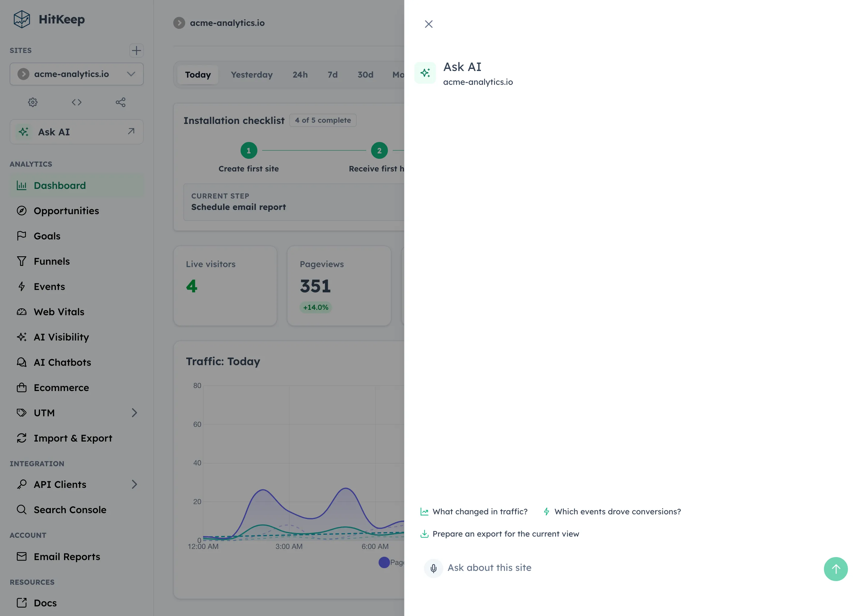Open the acme-analytics.io site dropdown
Image resolution: width=866 pixels, height=616 pixels.
pos(77,74)
